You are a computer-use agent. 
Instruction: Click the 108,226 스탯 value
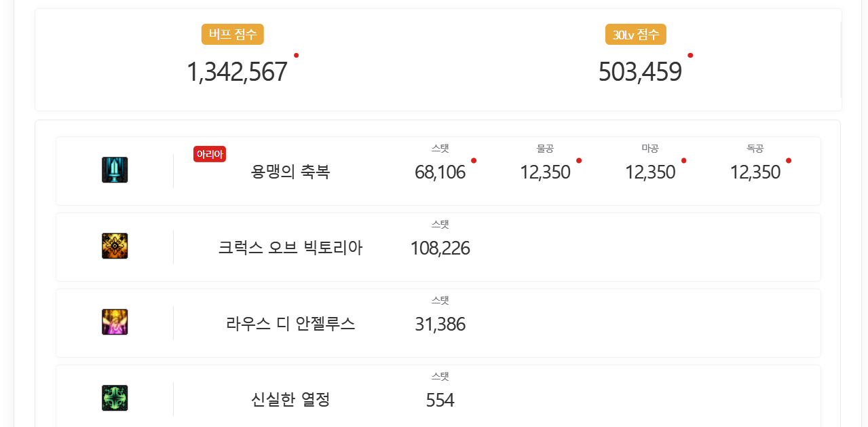pyautogui.click(x=440, y=248)
